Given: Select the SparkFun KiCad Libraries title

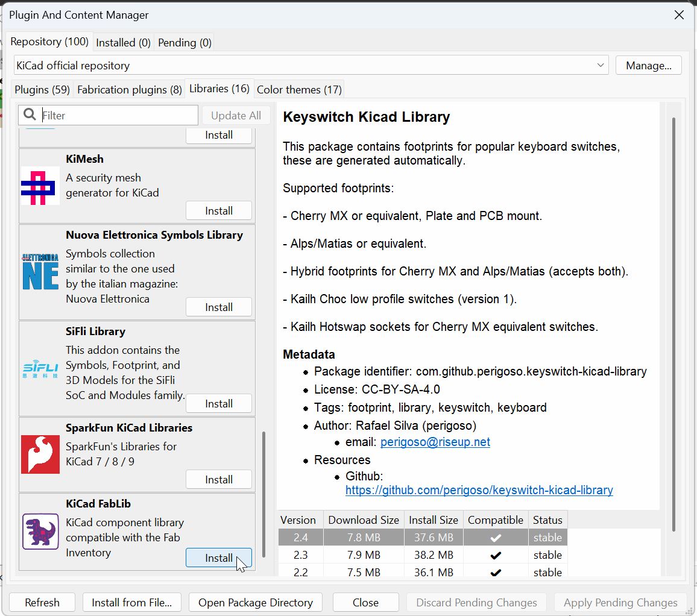Looking at the screenshot, I should click(x=129, y=427).
